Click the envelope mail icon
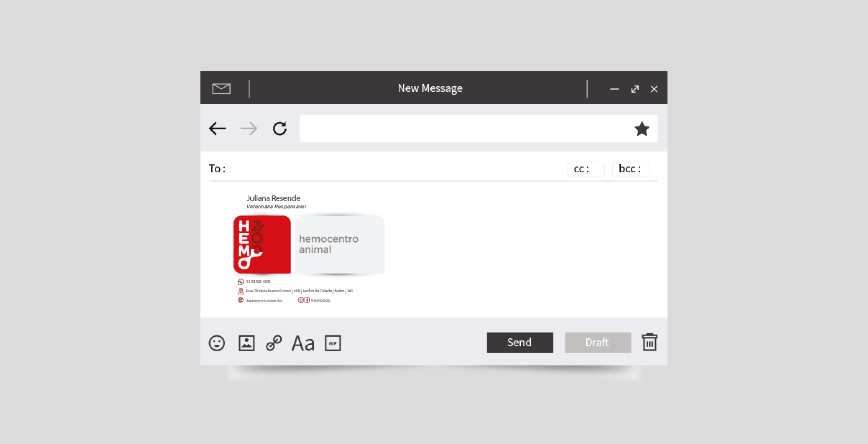 pyautogui.click(x=221, y=89)
